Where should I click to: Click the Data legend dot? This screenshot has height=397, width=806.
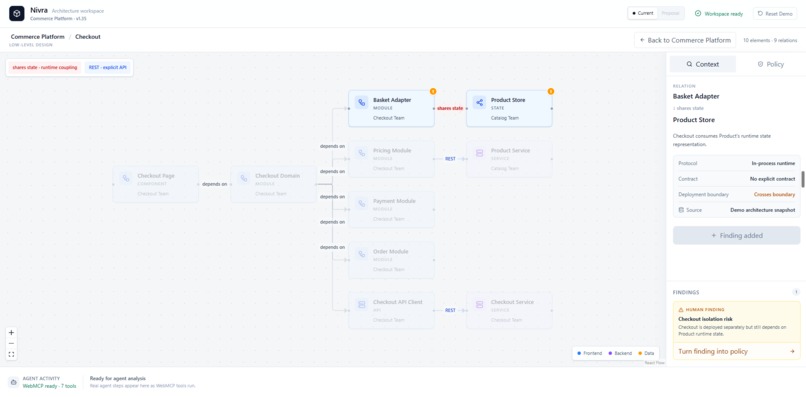click(x=640, y=353)
